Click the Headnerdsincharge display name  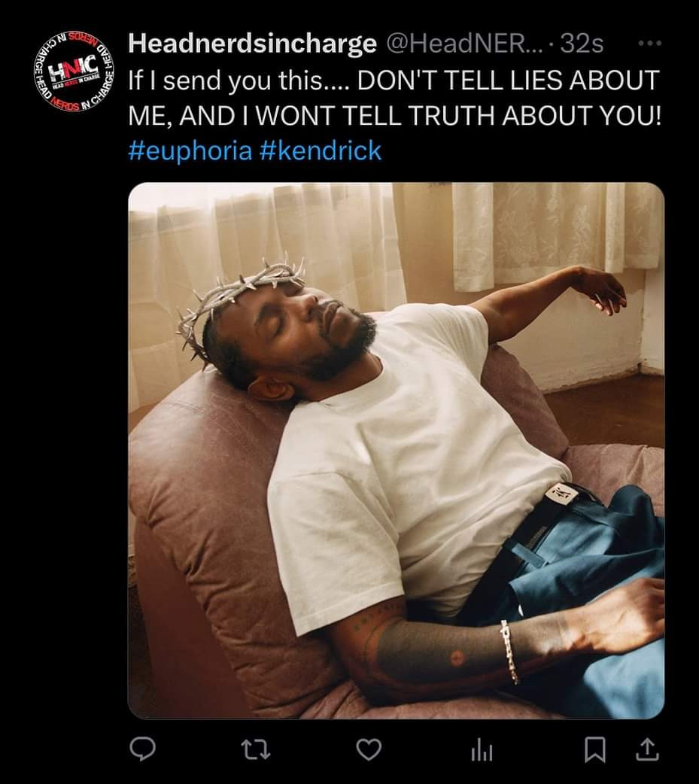(253, 44)
